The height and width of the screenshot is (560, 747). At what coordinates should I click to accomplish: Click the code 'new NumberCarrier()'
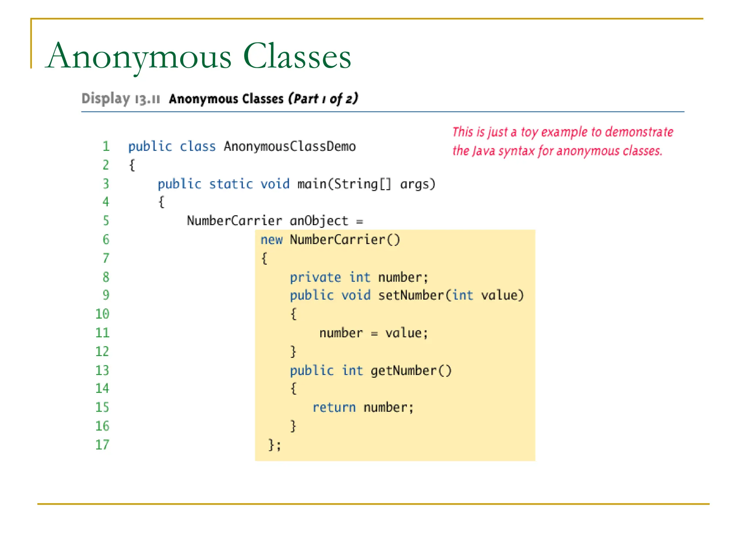point(330,240)
